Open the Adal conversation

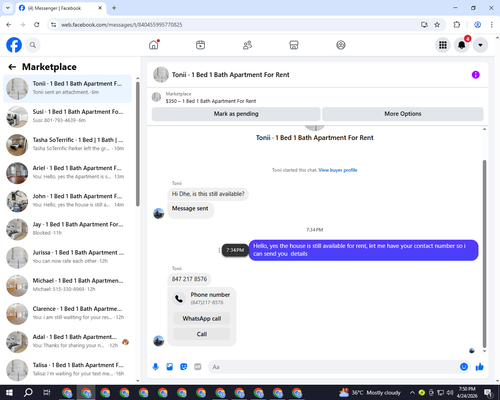(68, 342)
